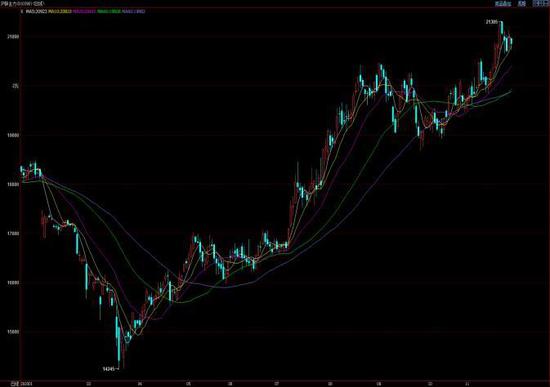This screenshot has height=387, width=550.
Task: Click the 17000 price axis label
Action: [13, 233]
